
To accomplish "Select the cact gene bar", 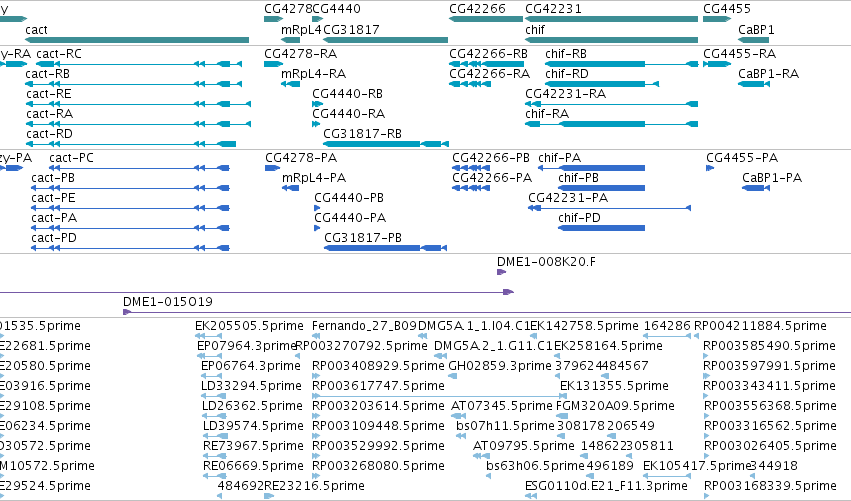I will point(137,40).
